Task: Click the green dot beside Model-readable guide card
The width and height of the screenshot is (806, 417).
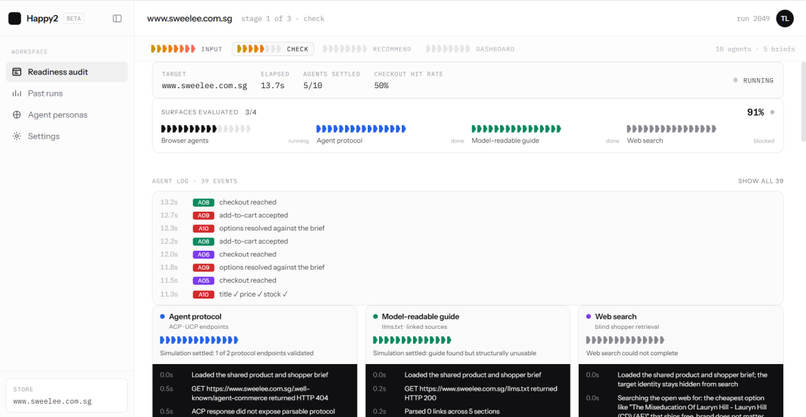Action: coord(375,317)
